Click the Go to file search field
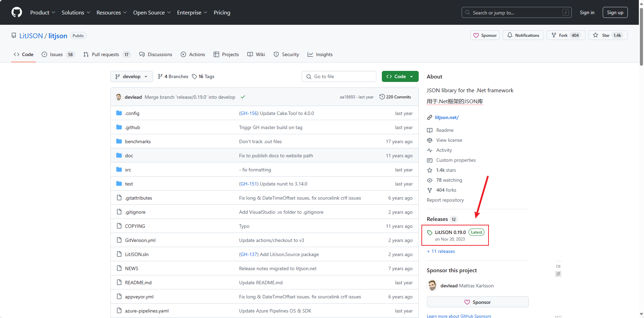The image size is (644, 318). pos(339,76)
